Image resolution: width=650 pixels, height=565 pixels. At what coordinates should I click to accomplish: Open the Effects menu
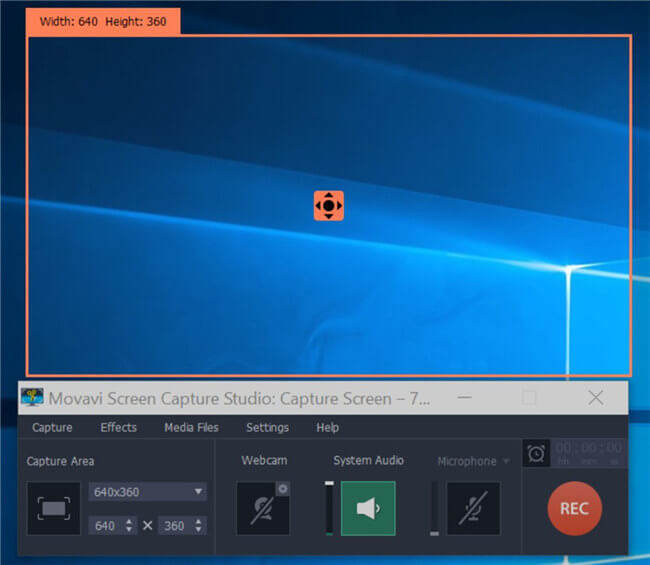point(118,427)
